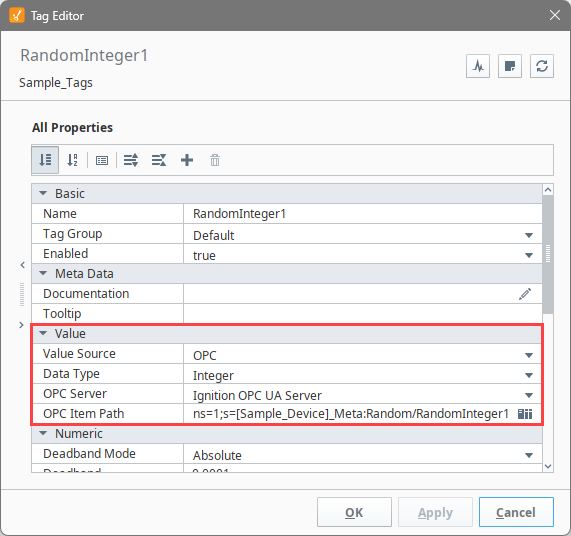Click the sticky note icon button
Image resolution: width=571 pixels, height=536 pixels.
(510, 66)
